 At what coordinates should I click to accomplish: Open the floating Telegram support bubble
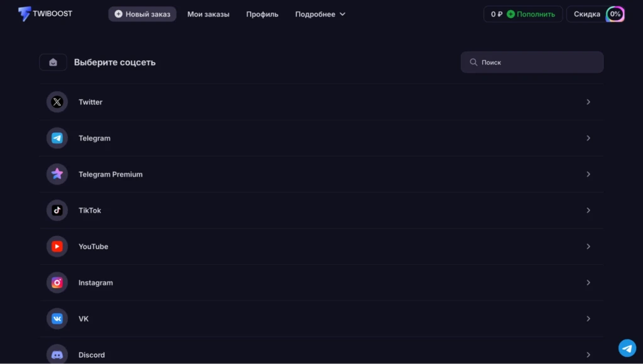(x=627, y=348)
